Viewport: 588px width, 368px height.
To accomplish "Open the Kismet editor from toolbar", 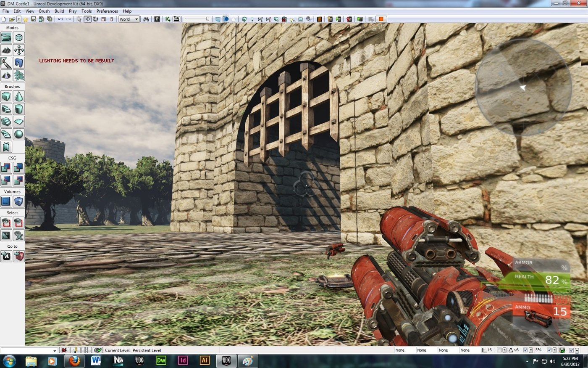I will [x=168, y=19].
